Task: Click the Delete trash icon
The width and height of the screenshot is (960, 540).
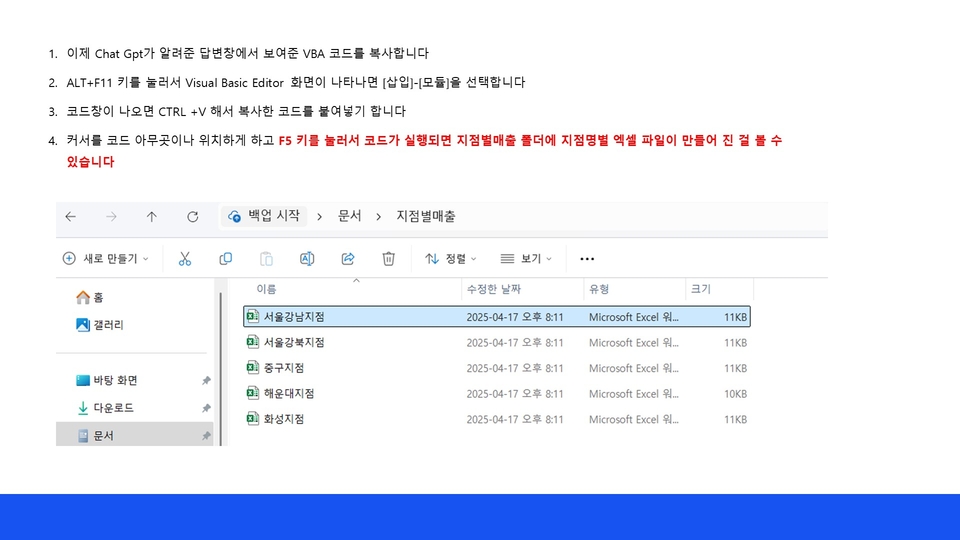Action: (388, 259)
